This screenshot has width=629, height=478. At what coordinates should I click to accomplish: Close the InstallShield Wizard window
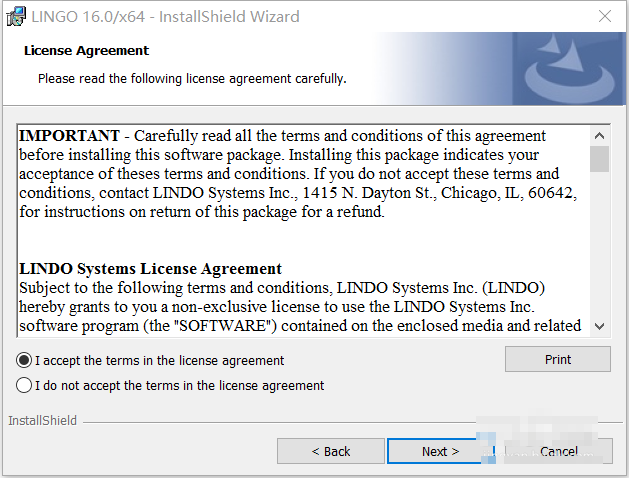[x=605, y=16]
